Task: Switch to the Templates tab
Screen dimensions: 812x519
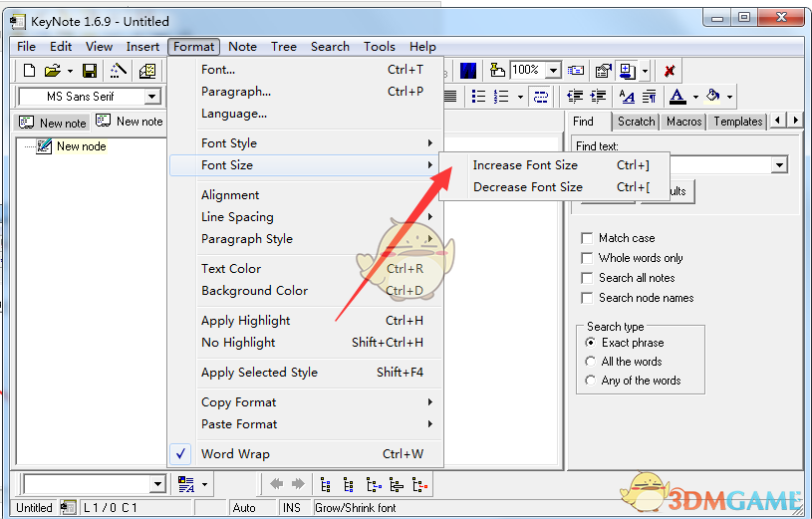Action: (x=737, y=122)
